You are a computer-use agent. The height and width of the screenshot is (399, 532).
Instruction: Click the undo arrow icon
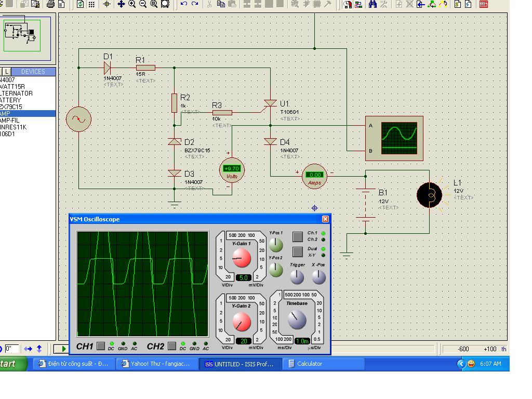tap(184, 4)
